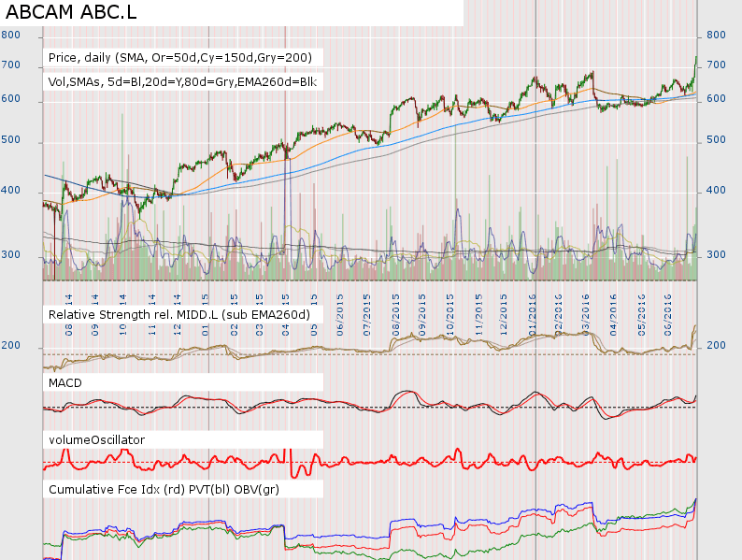Click the 700 value on left axis

click(x=10, y=65)
